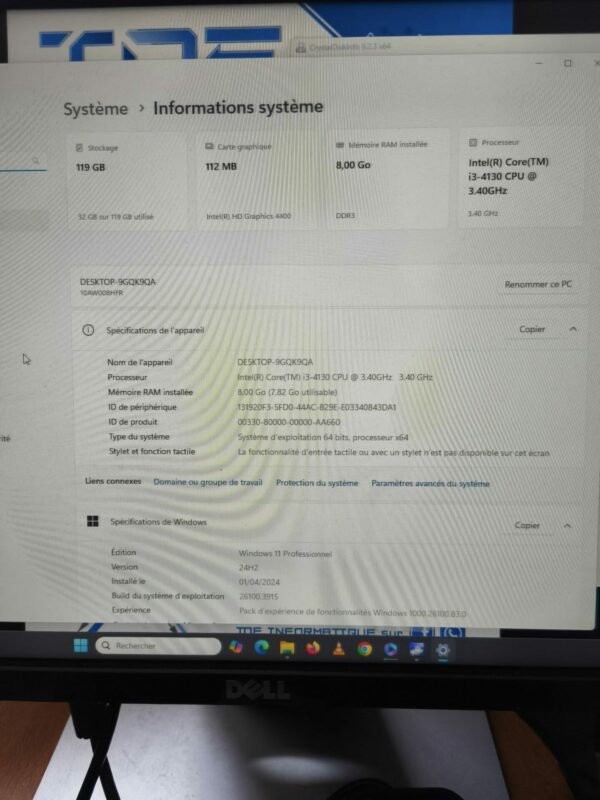
Task: Open Domaine ou groupe de travail link
Action: (x=208, y=482)
